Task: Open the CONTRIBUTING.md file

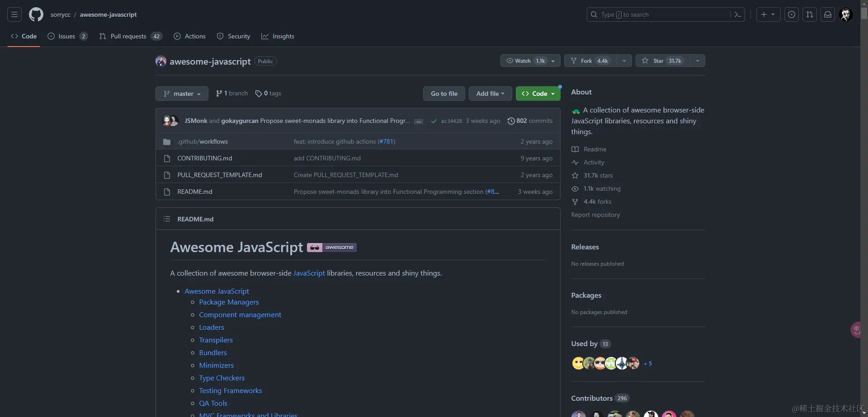Action: 205,158
